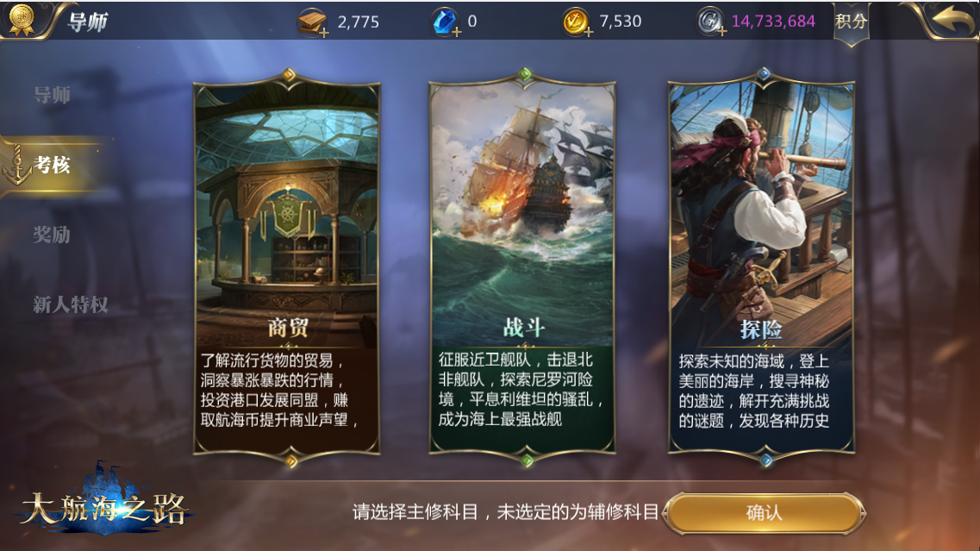The image size is (980, 551).
Task: Tap the silver coin currency icon
Action: [x=710, y=22]
